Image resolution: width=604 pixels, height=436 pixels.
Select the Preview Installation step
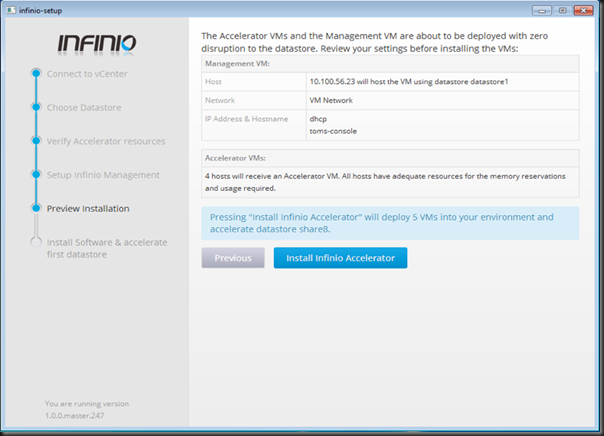click(x=88, y=208)
